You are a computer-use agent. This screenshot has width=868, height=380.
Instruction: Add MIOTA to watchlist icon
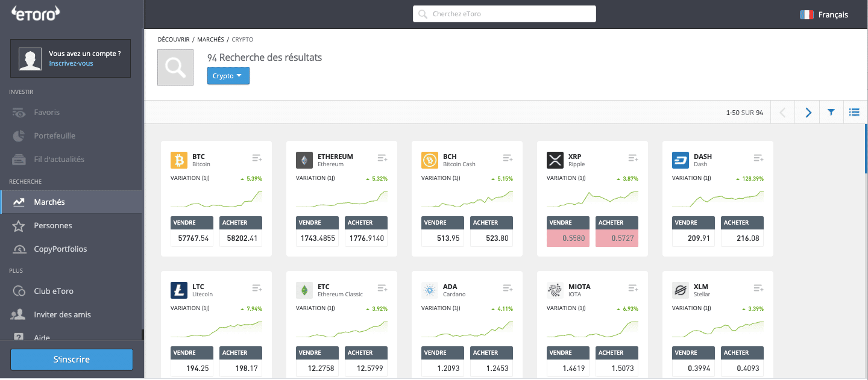633,288
